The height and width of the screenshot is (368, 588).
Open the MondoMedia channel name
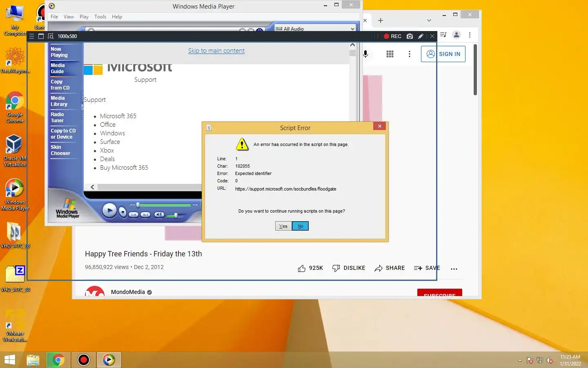(x=128, y=292)
